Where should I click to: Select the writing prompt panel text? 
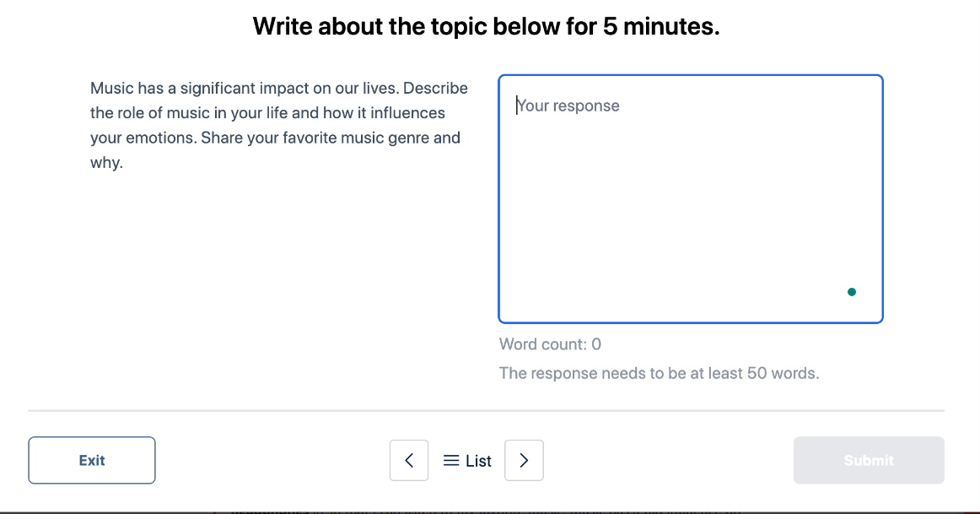pos(278,124)
